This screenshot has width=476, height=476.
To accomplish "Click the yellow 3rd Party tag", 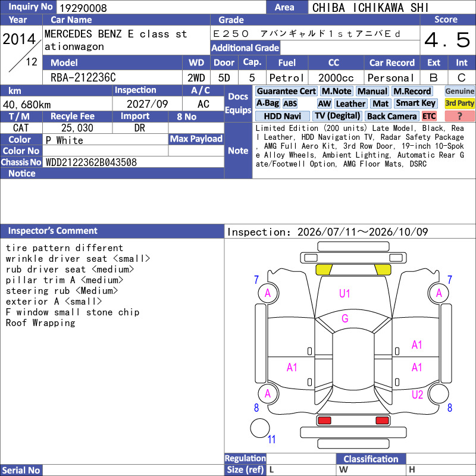I will pos(459,103).
